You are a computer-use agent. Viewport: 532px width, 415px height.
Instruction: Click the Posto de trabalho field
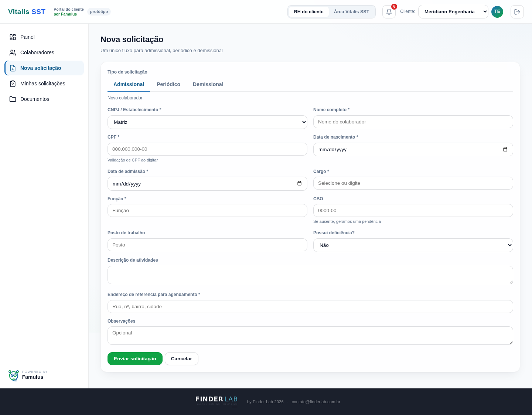[207, 245]
